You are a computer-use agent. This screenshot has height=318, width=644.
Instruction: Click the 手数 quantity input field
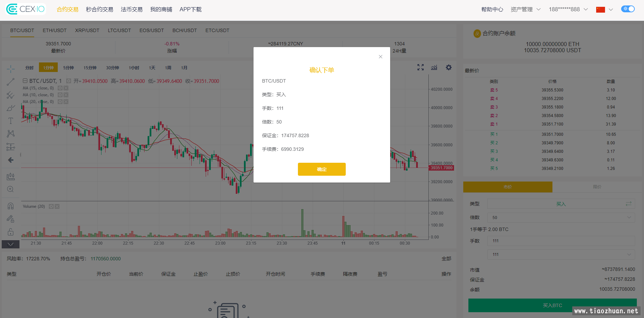point(561,241)
